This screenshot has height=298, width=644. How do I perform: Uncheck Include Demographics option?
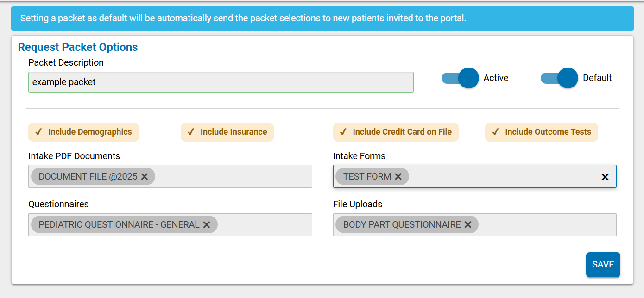pos(84,132)
